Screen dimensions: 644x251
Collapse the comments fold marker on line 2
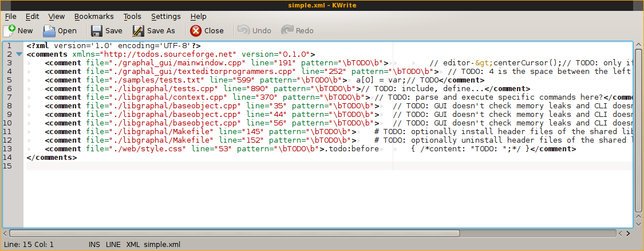pyautogui.click(x=19, y=54)
